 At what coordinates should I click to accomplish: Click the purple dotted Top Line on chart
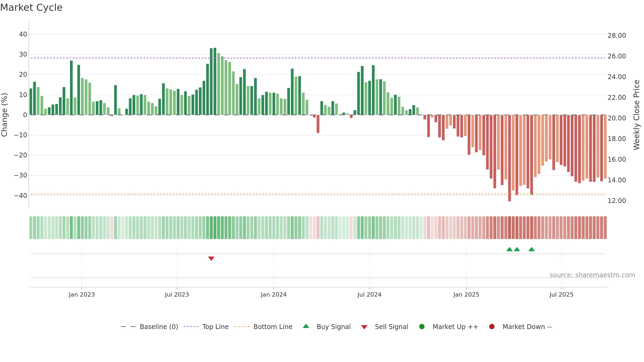coord(318,58)
